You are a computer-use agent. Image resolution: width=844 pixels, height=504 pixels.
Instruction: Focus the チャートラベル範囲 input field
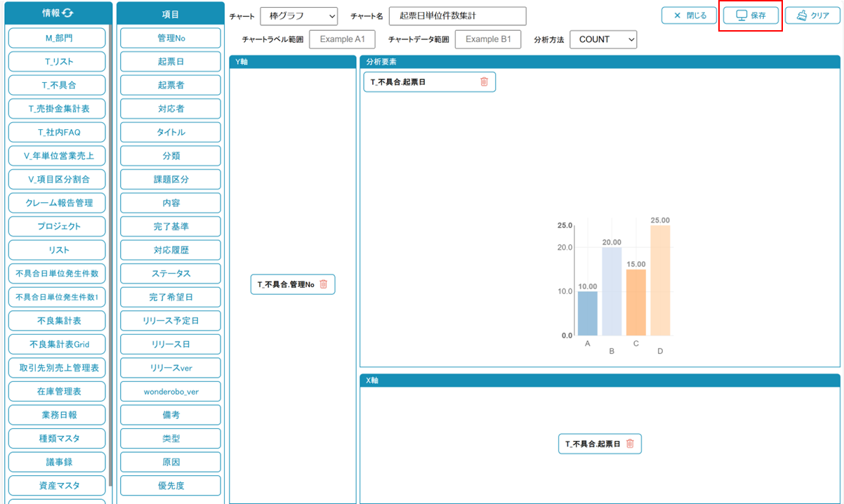(342, 39)
